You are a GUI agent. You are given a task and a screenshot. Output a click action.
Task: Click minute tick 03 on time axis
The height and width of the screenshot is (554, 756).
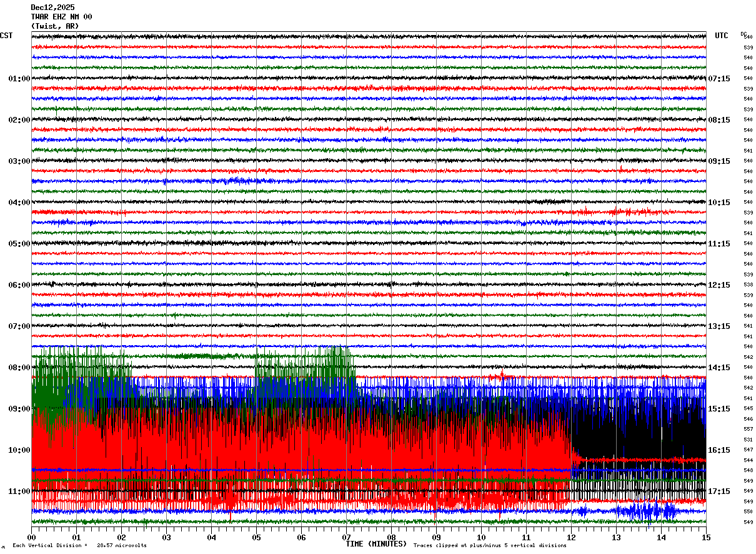click(x=166, y=537)
